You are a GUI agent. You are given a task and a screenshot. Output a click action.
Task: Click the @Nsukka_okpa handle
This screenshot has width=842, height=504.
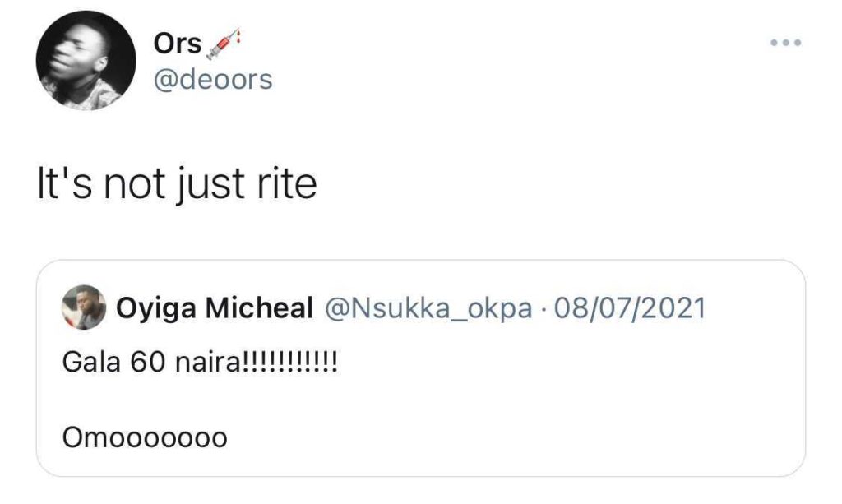[x=428, y=308]
